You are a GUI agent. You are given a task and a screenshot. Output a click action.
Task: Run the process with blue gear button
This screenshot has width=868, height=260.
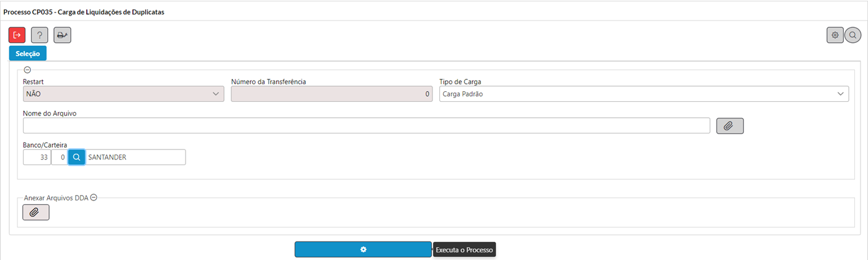(363, 249)
